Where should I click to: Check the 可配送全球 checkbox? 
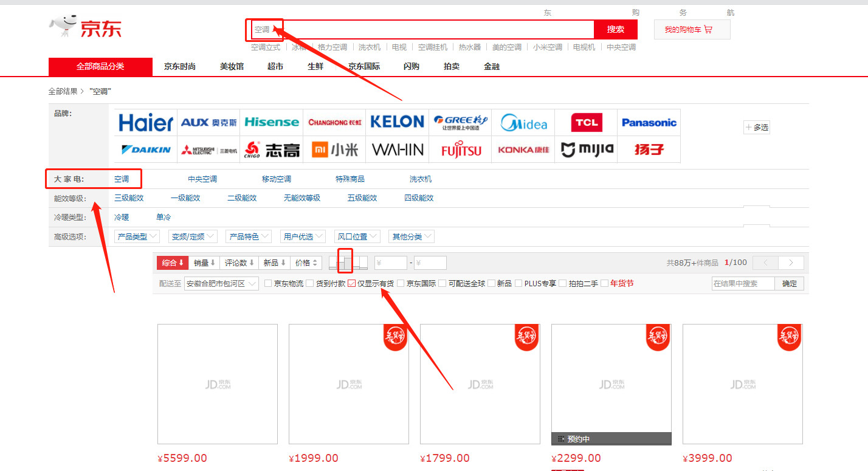(x=443, y=283)
